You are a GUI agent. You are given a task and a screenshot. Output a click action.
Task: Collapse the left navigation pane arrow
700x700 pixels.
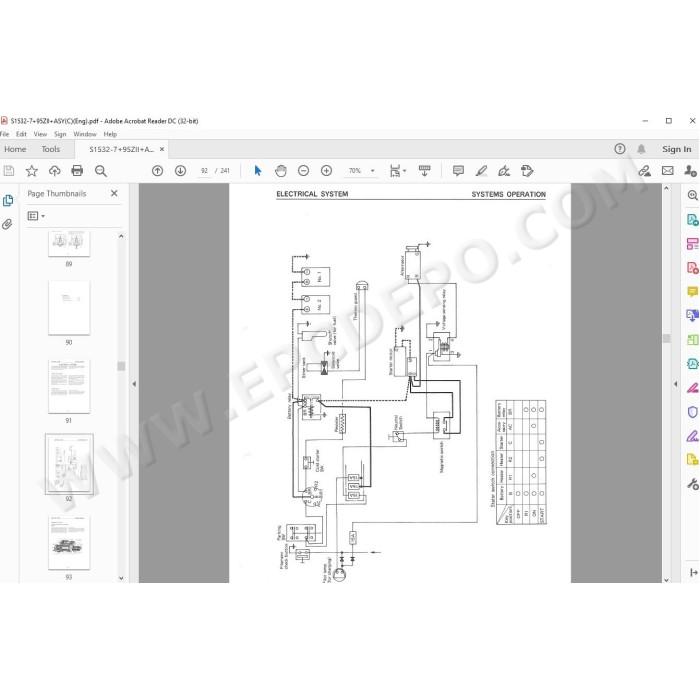134,384
